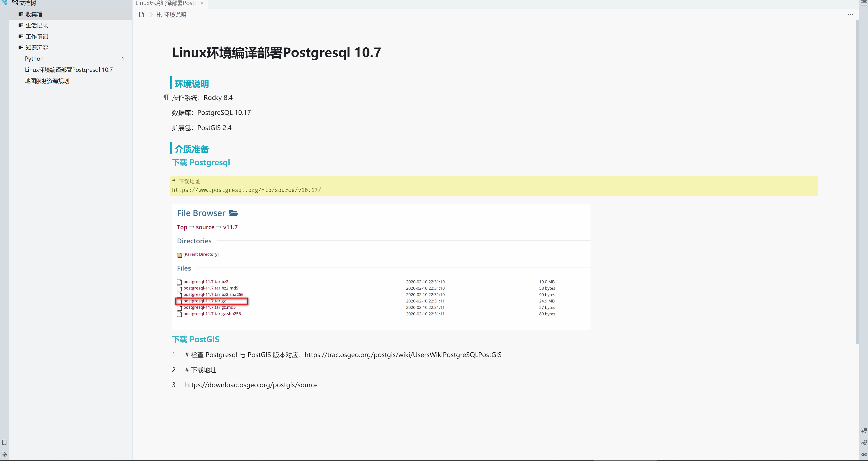The image size is (868, 461).
Task: Open the bookmark panel icon
Action: click(4, 442)
